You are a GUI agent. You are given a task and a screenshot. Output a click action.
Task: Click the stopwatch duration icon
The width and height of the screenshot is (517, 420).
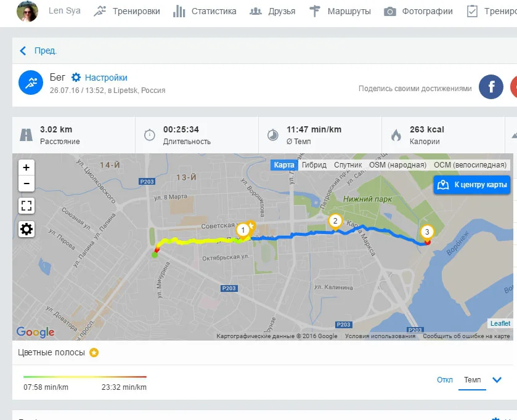coord(149,135)
